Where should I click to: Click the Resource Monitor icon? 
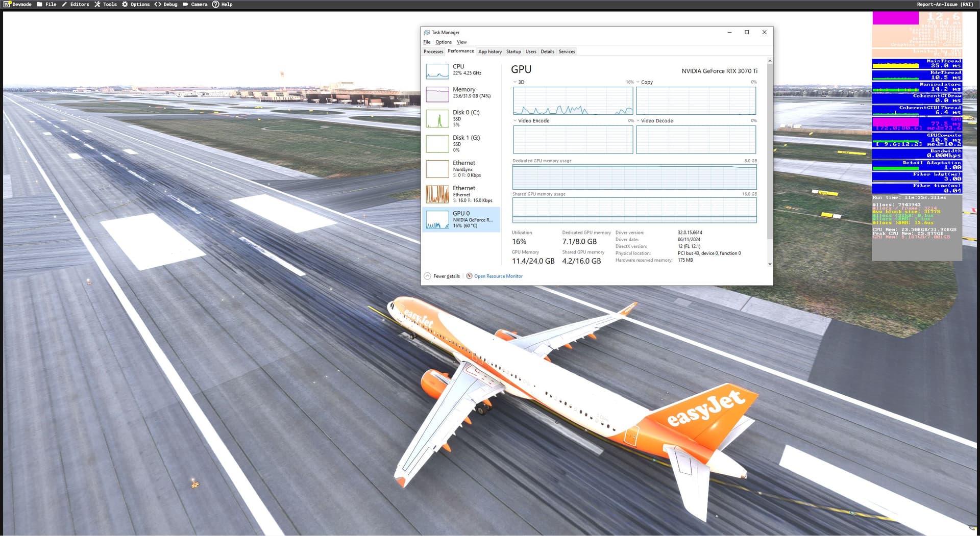tap(469, 276)
